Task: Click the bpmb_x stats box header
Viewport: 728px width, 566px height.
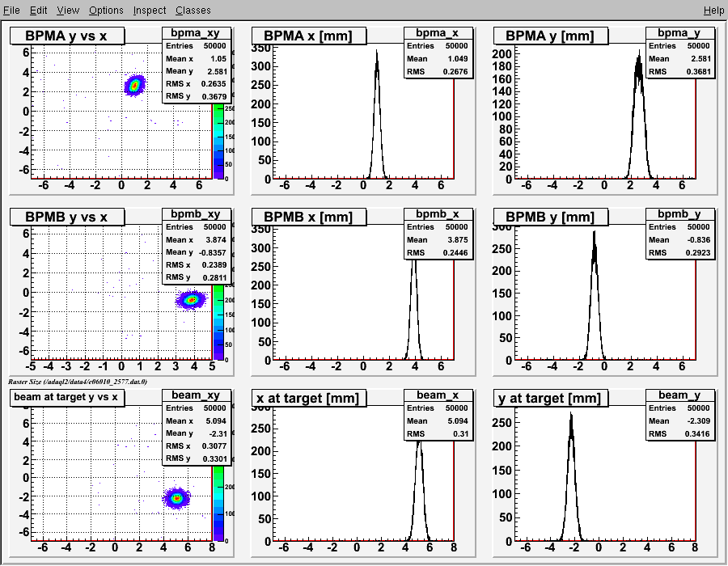Action: tap(438, 214)
